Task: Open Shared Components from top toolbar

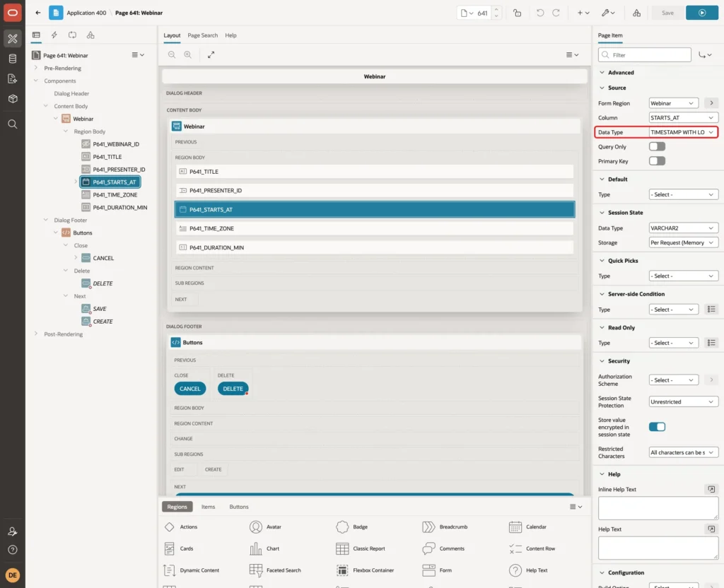Action: pos(637,13)
